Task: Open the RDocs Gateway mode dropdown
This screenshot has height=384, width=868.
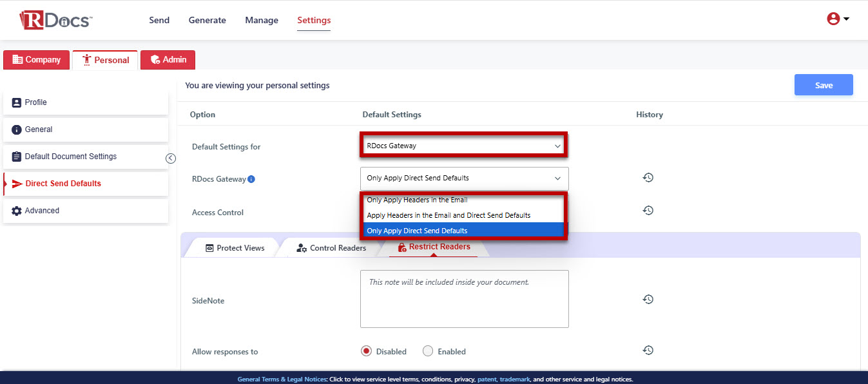Action: pyautogui.click(x=464, y=178)
